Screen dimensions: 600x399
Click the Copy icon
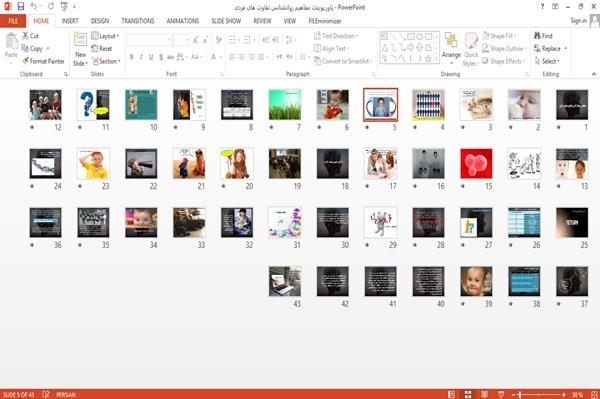[25, 48]
